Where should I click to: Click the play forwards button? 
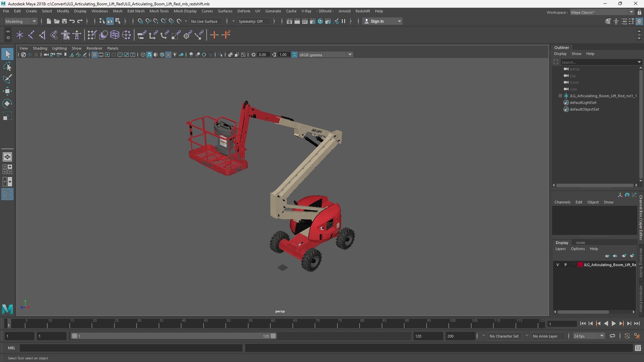click(x=613, y=323)
